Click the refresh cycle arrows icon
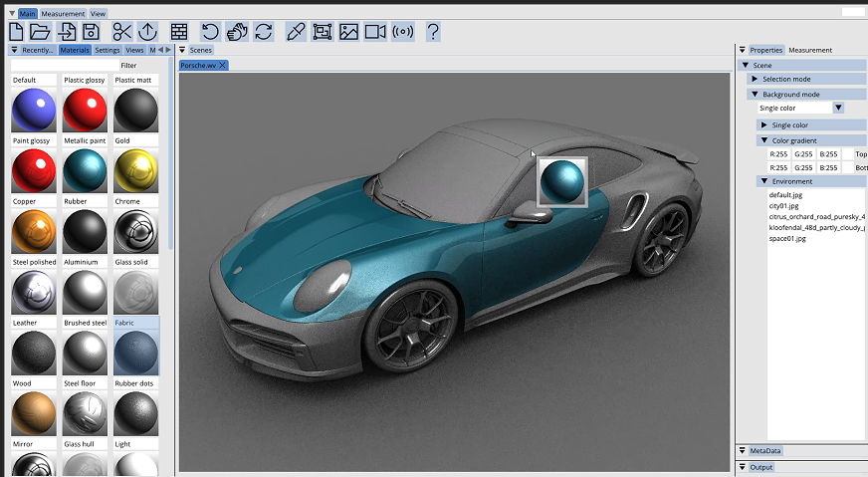This screenshot has height=477, width=868. (x=264, y=32)
